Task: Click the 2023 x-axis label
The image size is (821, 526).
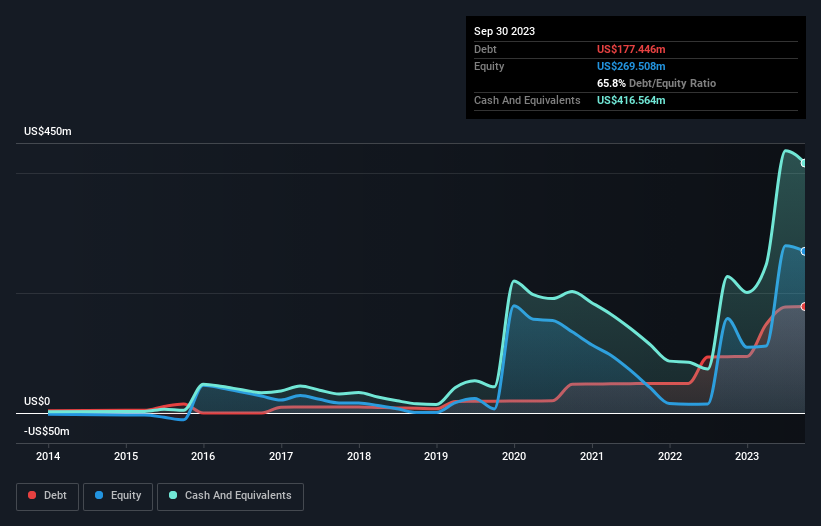Action: pyautogui.click(x=747, y=456)
